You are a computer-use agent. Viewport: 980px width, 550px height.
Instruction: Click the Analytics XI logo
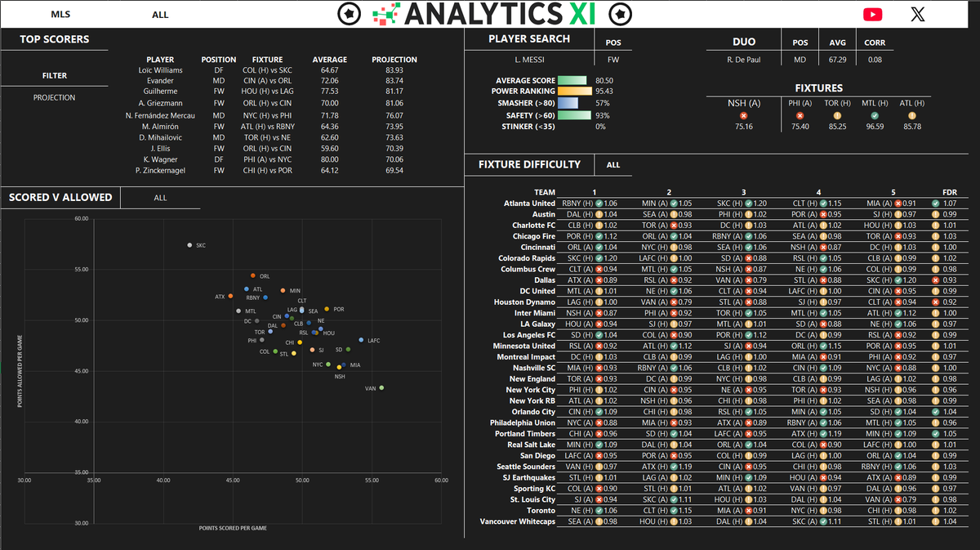(485, 14)
